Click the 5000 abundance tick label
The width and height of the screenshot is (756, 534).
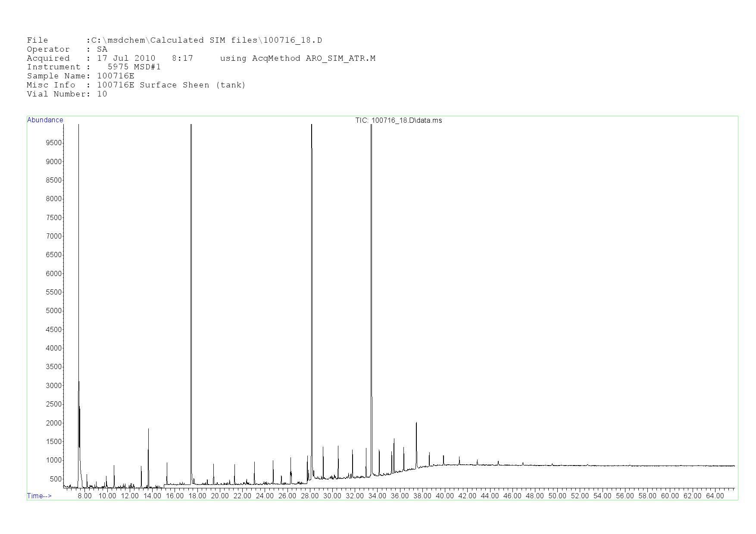[x=54, y=311]
